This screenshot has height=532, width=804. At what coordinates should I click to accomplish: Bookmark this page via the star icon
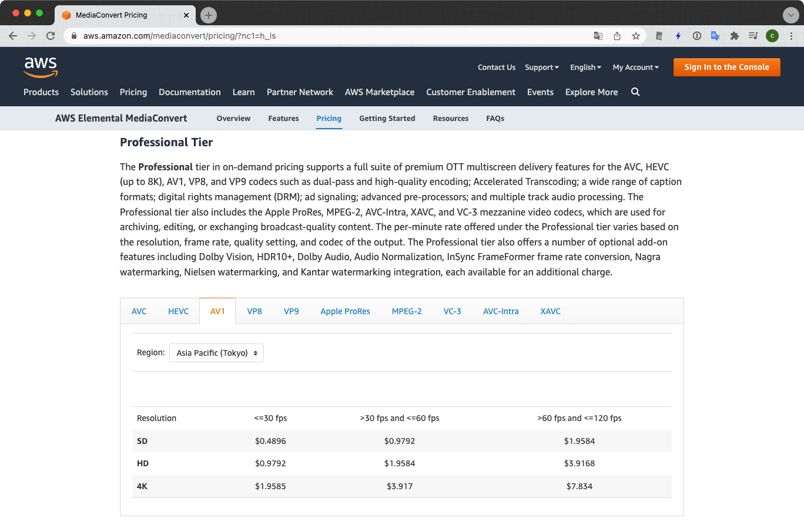click(636, 36)
